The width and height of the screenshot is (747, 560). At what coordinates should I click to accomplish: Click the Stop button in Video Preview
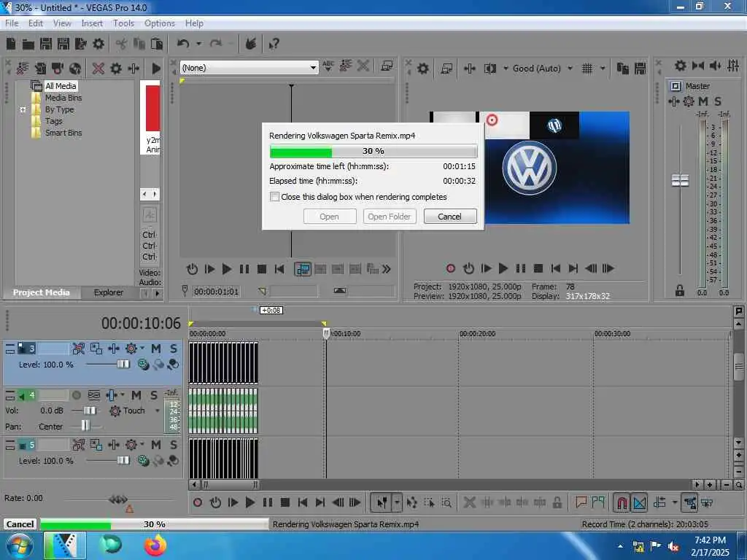pos(538,268)
